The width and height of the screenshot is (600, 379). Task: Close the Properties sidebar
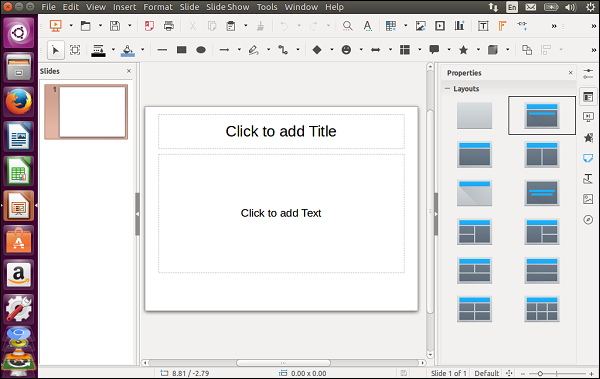coord(571,73)
